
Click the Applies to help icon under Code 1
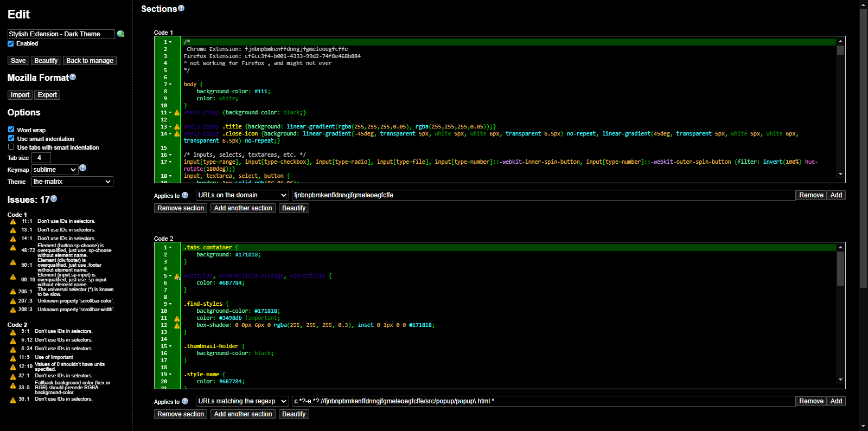(x=185, y=195)
